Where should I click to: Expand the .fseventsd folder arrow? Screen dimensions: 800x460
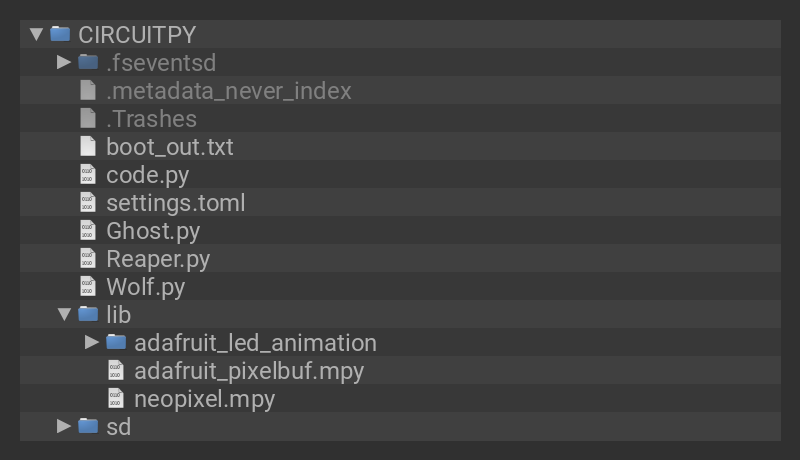click(x=64, y=62)
